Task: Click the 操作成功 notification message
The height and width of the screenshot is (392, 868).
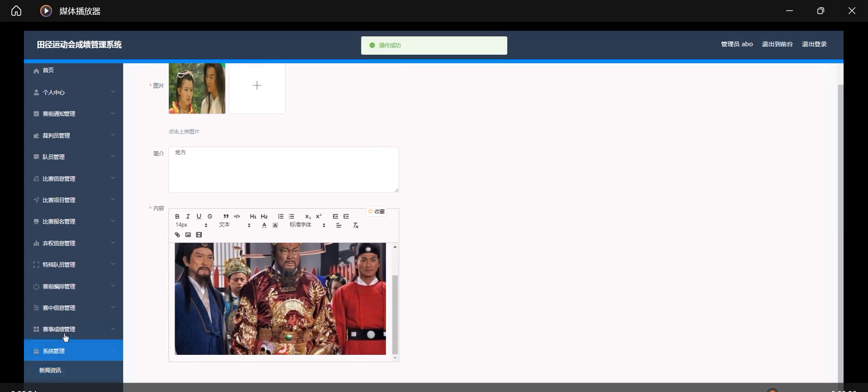Action: (434, 45)
